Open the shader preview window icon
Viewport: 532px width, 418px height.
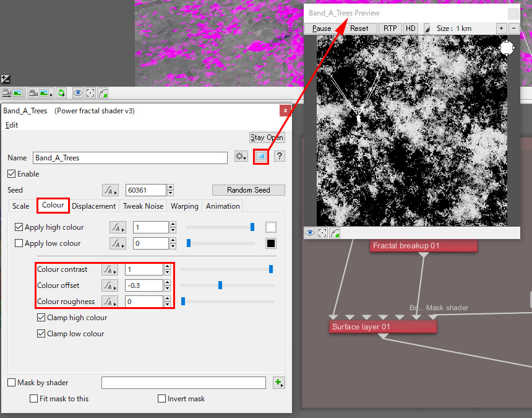pos(261,157)
